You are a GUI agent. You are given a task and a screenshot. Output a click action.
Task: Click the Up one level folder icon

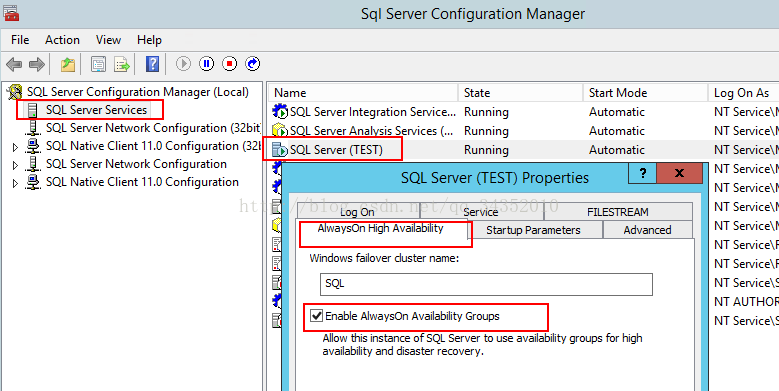pyautogui.click(x=68, y=64)
